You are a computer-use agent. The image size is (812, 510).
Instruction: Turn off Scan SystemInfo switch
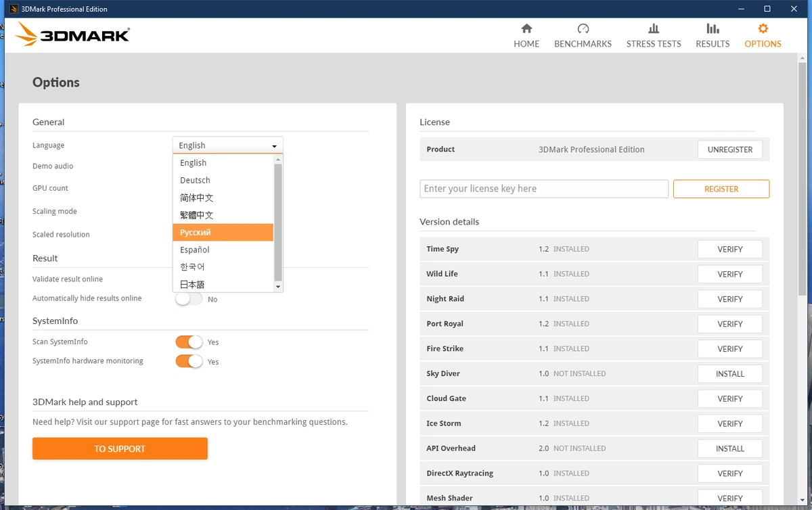pyautogui.click(x=189, y=342)
